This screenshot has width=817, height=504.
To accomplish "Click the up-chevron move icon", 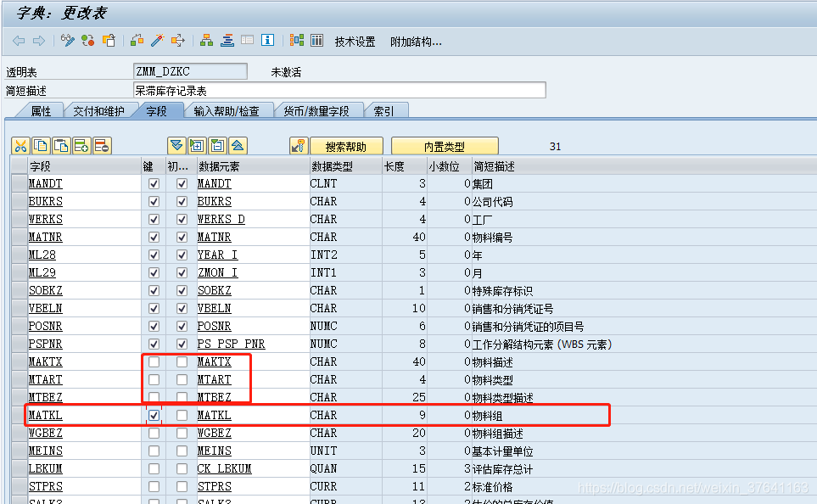I will coord(238,144).
